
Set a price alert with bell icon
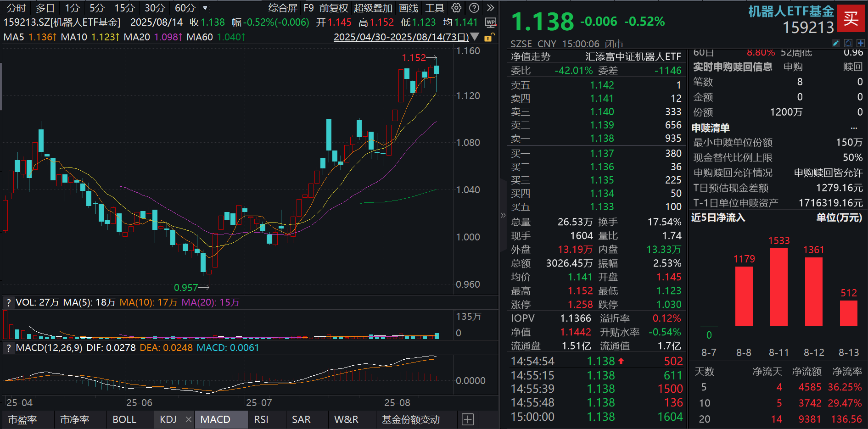click(848, 43)
